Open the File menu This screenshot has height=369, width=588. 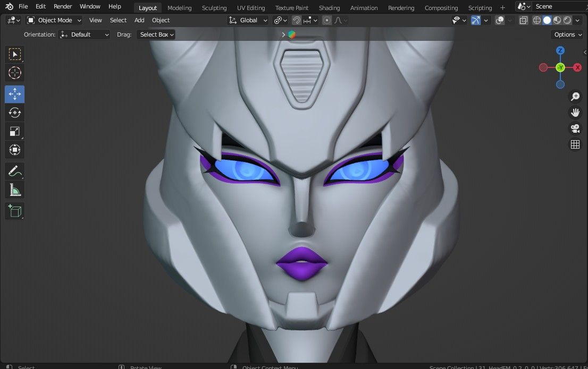tap(23, 6)
